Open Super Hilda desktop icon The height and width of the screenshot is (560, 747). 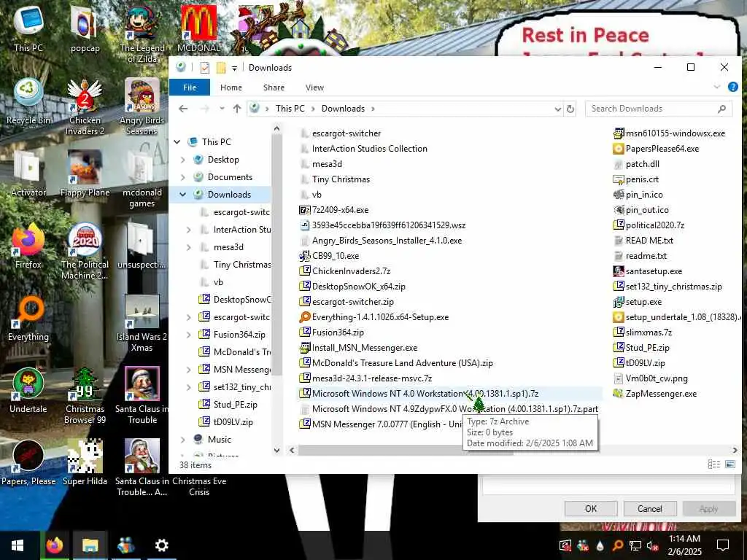click(x=85, y=463)
